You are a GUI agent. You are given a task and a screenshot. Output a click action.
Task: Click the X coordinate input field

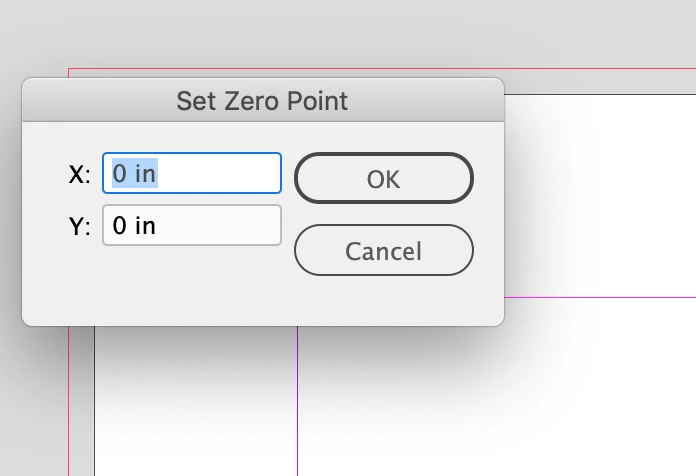click(192, 173)
